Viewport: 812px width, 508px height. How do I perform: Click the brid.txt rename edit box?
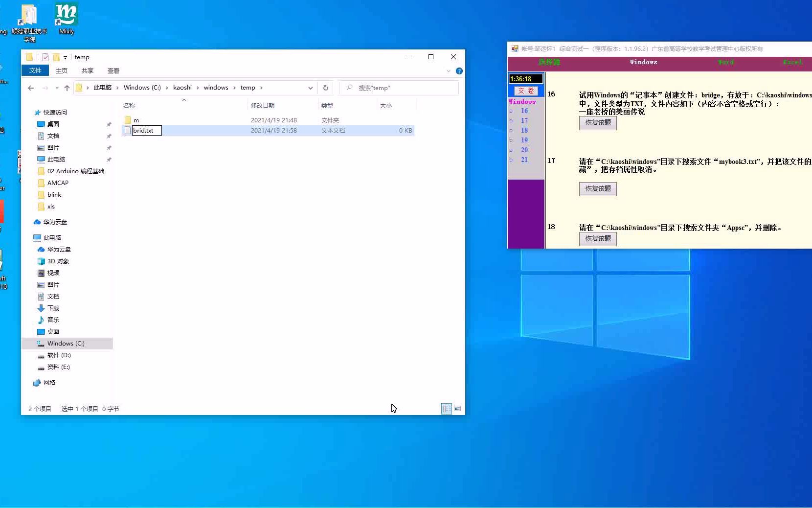click(147, 131)
